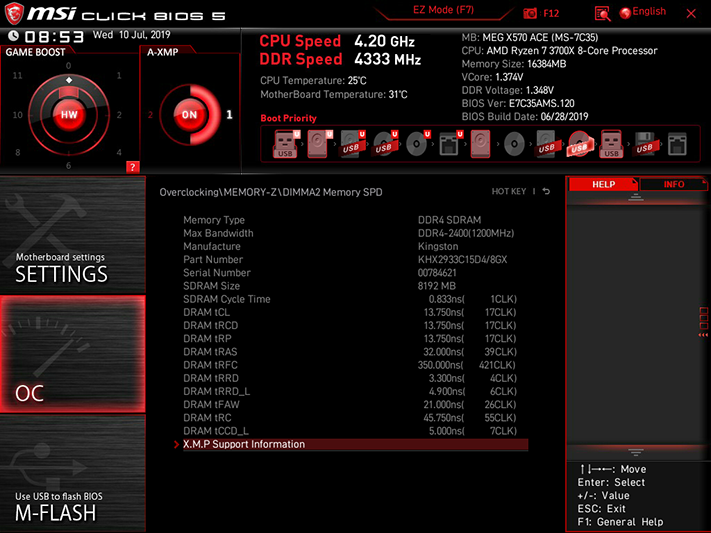
Task: Select the legacy USB key boot icon
Action: 611,144
